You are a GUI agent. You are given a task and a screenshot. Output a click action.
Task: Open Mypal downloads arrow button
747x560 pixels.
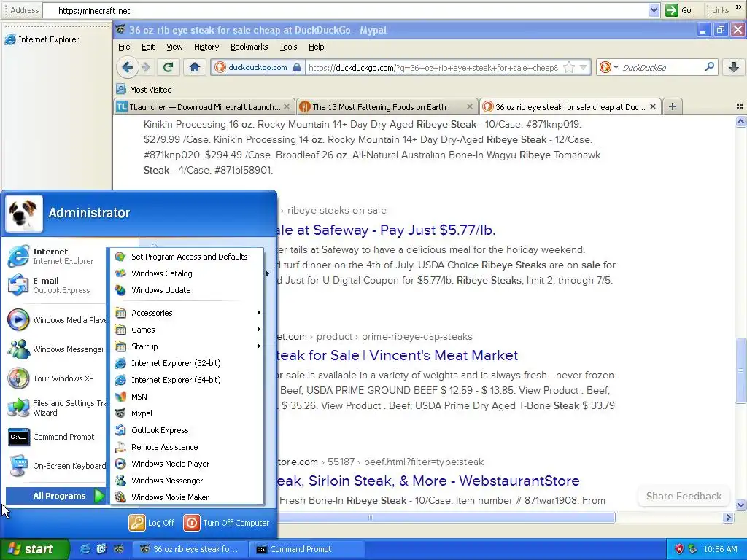pos(734,67)
